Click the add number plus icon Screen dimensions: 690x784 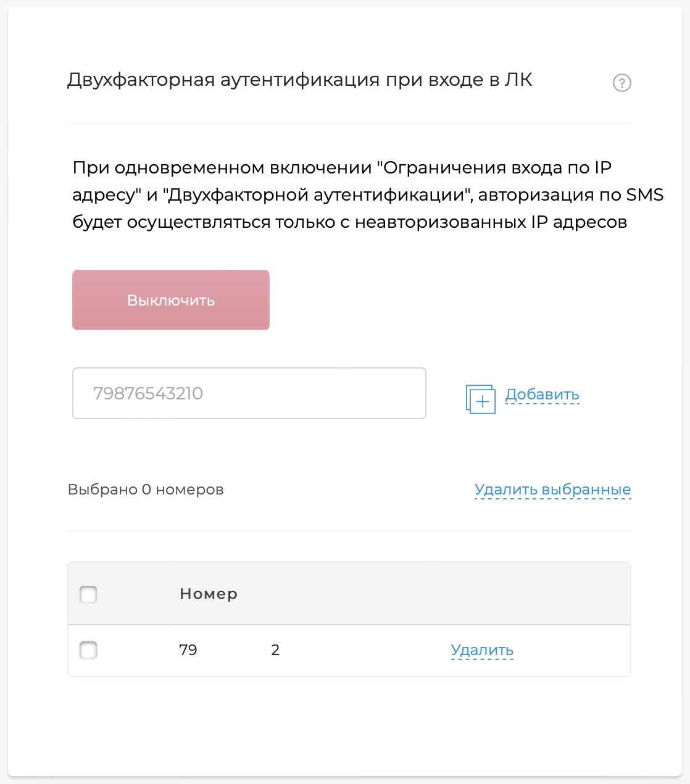480,399
